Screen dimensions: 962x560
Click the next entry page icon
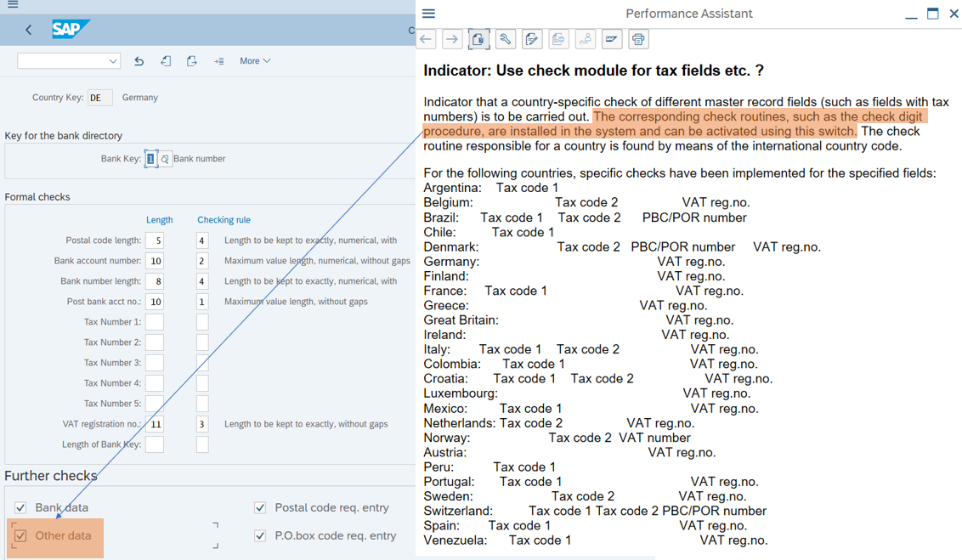pyautogui.click(x=192, y=61)
